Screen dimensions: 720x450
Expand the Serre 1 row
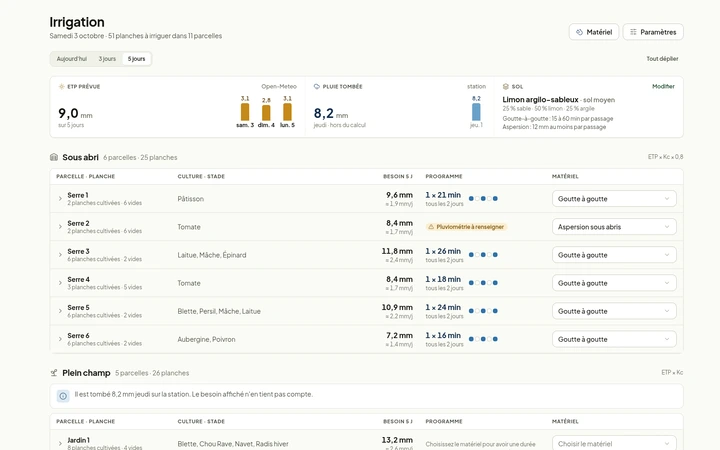60,199
